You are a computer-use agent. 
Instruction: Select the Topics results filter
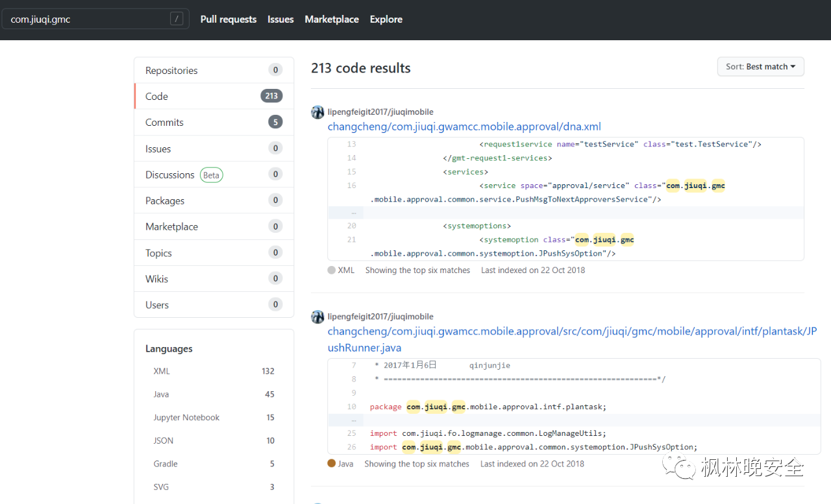pos(214,253)
